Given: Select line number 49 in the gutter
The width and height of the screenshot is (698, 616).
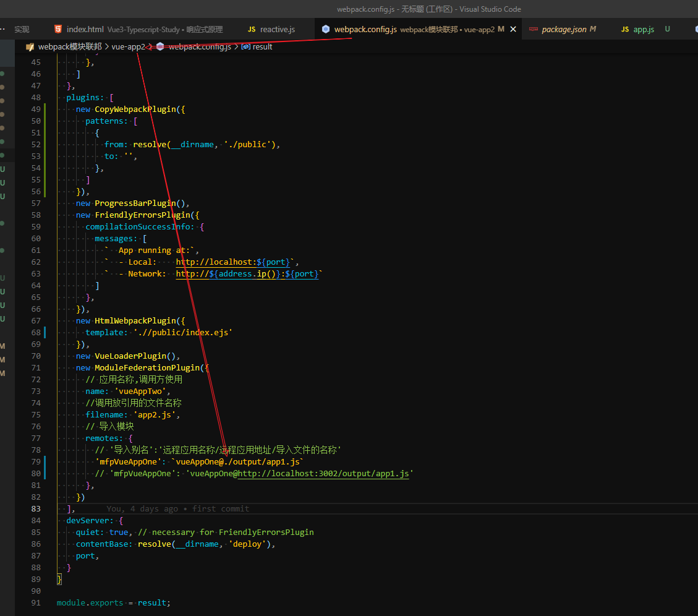Looking at the screenshot, I should pyautogui.click(x=36, y=109).
